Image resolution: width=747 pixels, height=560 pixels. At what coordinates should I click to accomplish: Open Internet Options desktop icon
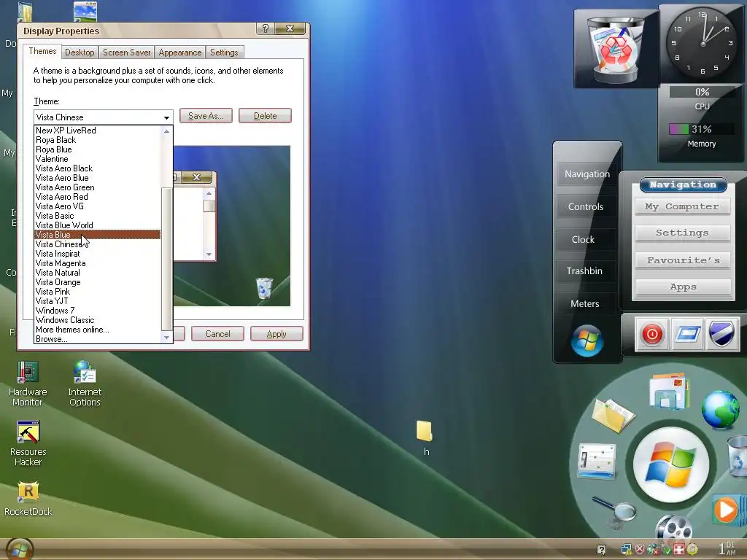85,384
